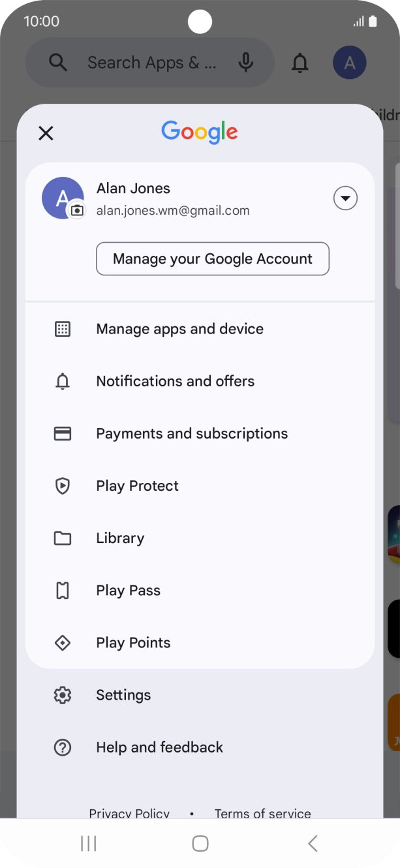Screen dimensions: 400x868
Task: Open the Play Points diamond icon
Action: (62, 642)
